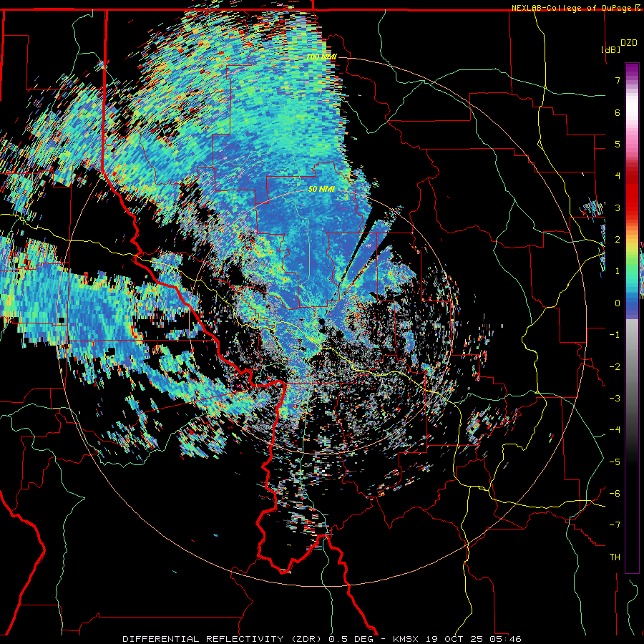Click the positive 3 scale value
The width and height of the screenshot is (644, 644).
click(x=618, y=208)
